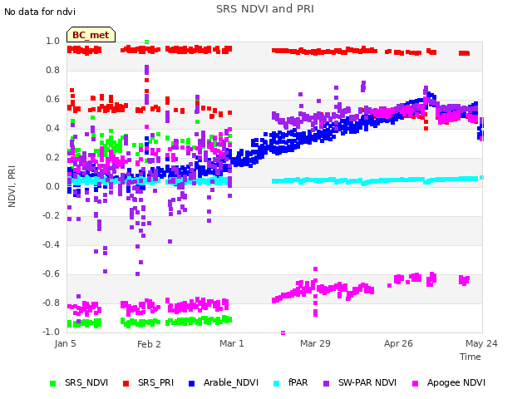Click the cyan fPAR legend swatch

coord(277,383)
